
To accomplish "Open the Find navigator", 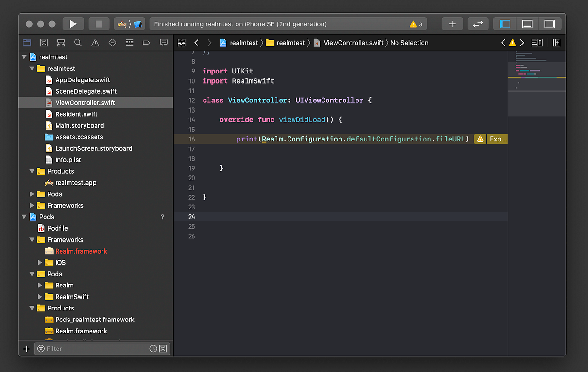I will (78, 42).
